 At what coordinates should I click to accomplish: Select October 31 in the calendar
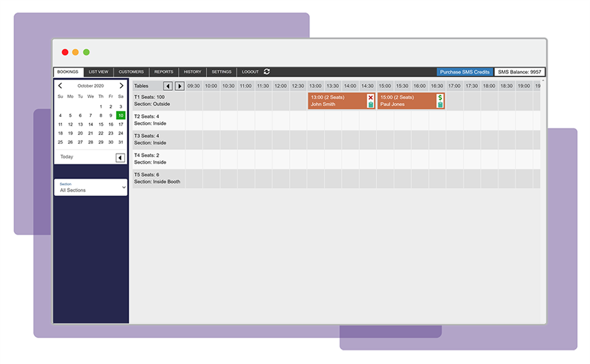120,142
